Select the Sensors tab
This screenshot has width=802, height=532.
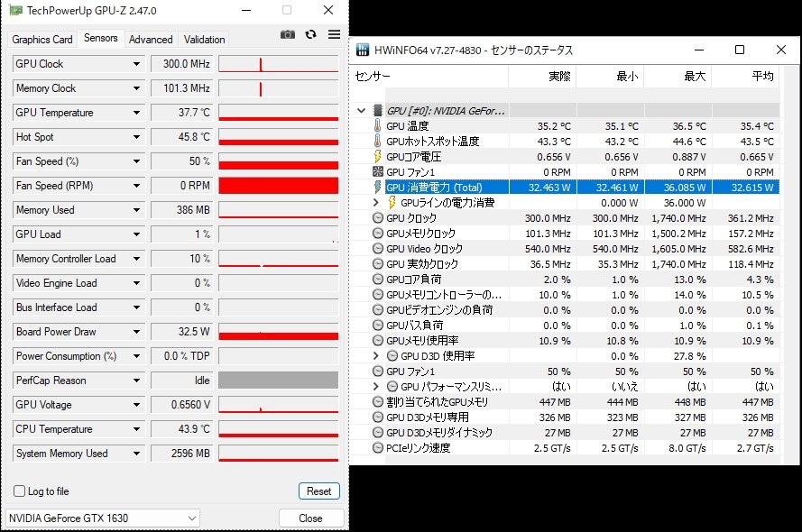coord(101,38)
